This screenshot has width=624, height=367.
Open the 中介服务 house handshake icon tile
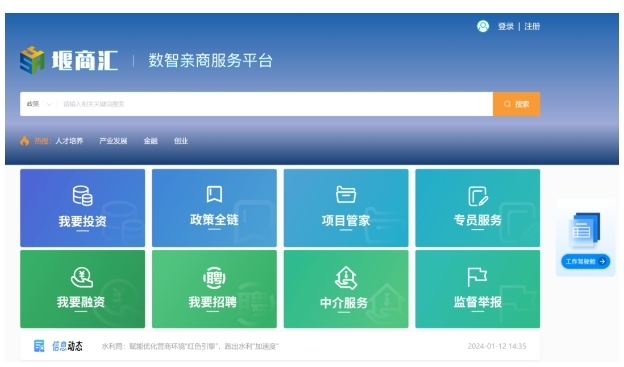[346, 289]
